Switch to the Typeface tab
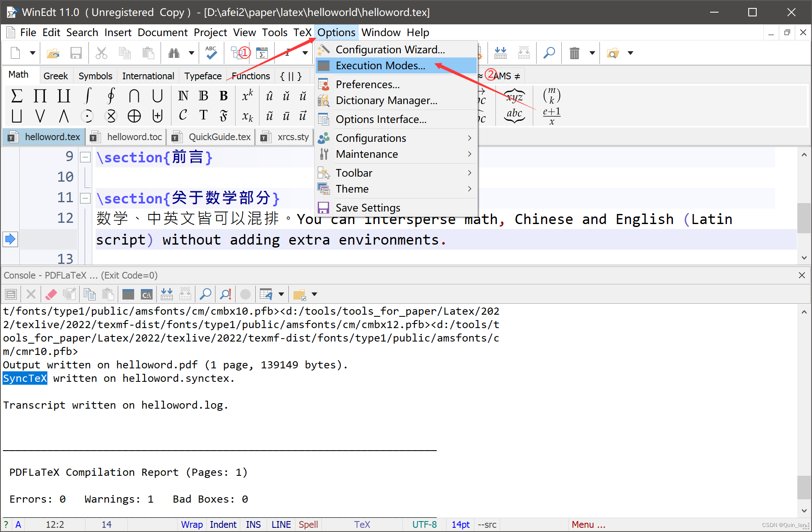This screenshot has height=532, width=812. point(203,76)
